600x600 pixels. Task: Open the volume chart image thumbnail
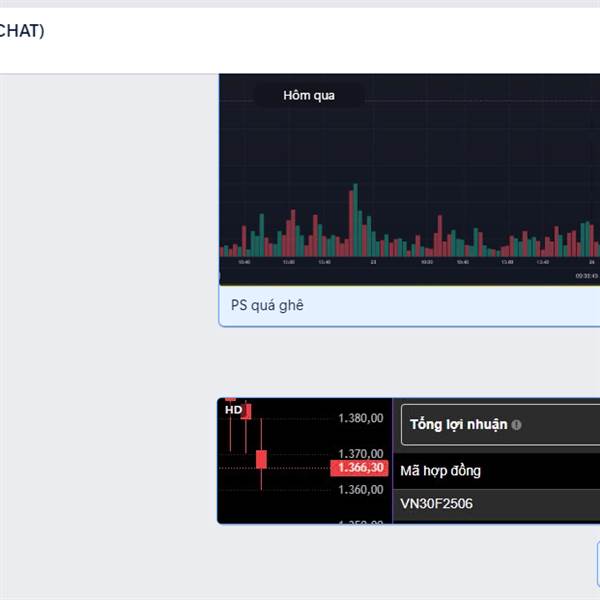409,179
